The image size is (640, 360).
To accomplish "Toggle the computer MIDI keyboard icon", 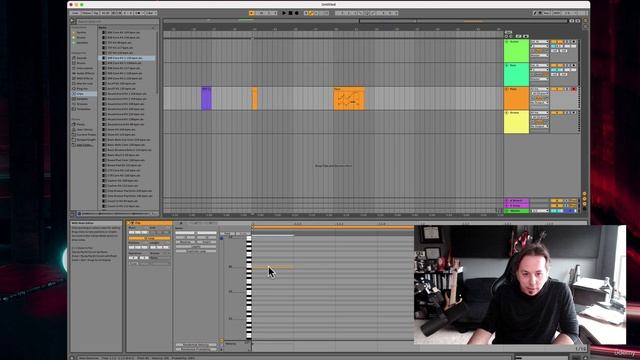I will pos(541,13).
